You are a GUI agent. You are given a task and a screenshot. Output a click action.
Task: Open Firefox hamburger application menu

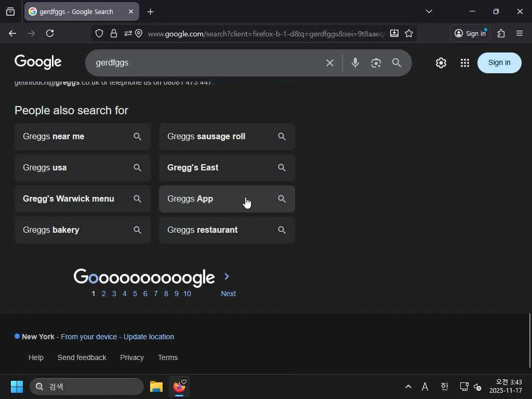519,33
